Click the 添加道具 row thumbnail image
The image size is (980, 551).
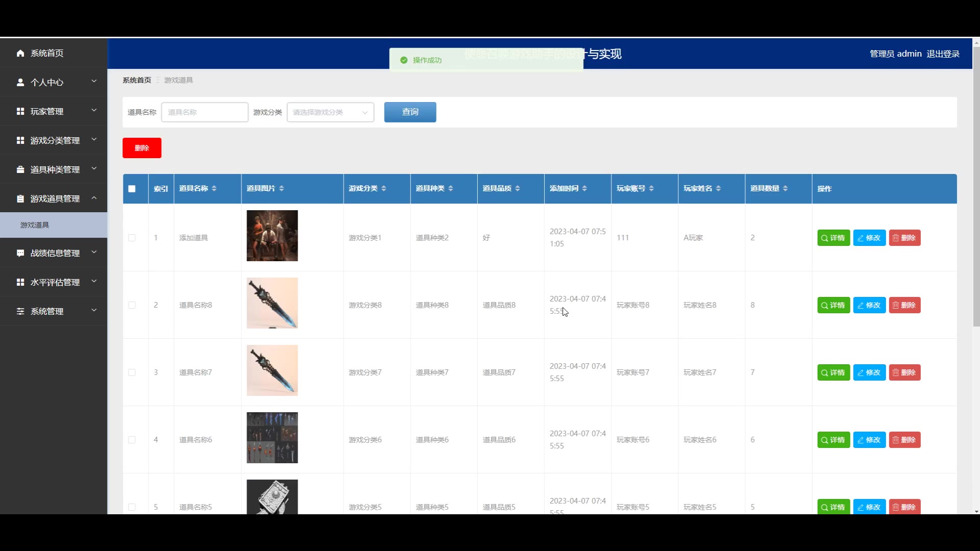(272, 236)
